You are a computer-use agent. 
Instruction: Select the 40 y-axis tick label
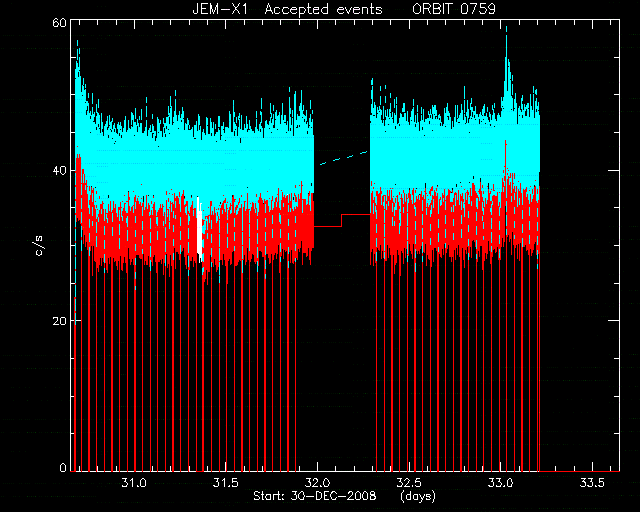coord(59,170)
